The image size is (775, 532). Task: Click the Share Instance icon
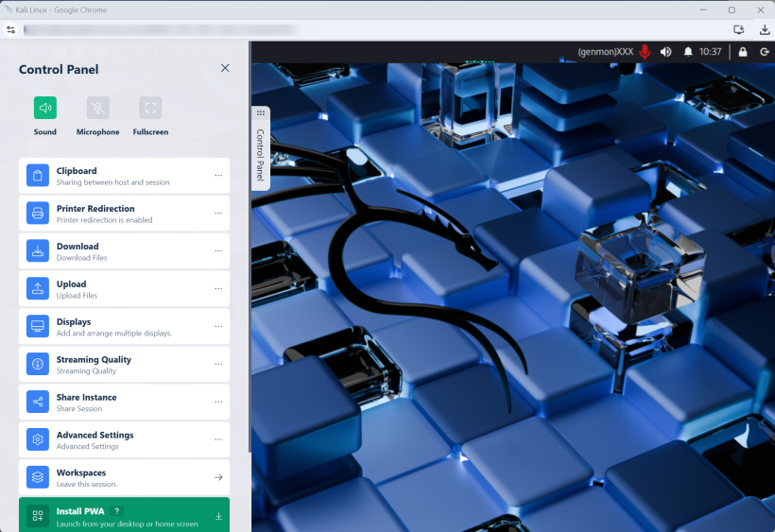pyautogui.click(x=38, y=403)
